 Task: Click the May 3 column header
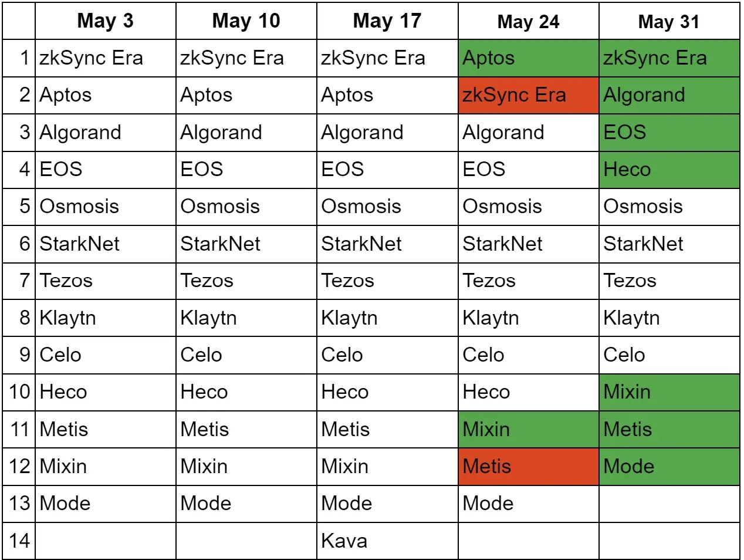pos(105,21)
